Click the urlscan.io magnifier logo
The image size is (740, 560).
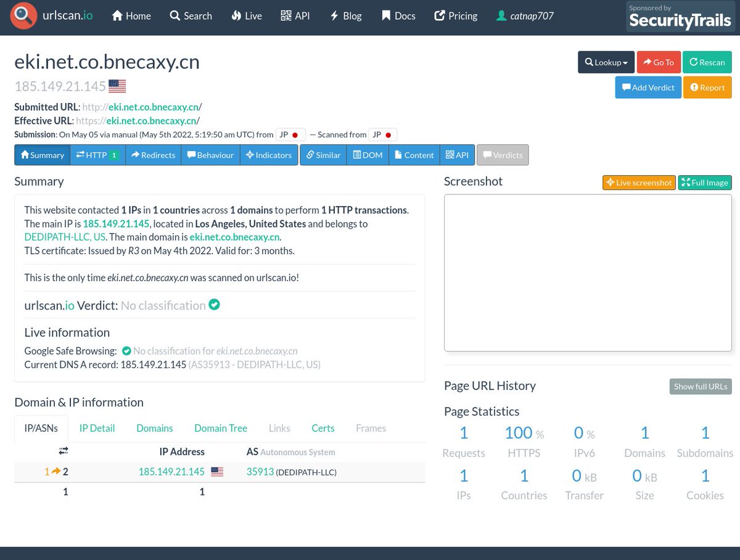24,16
